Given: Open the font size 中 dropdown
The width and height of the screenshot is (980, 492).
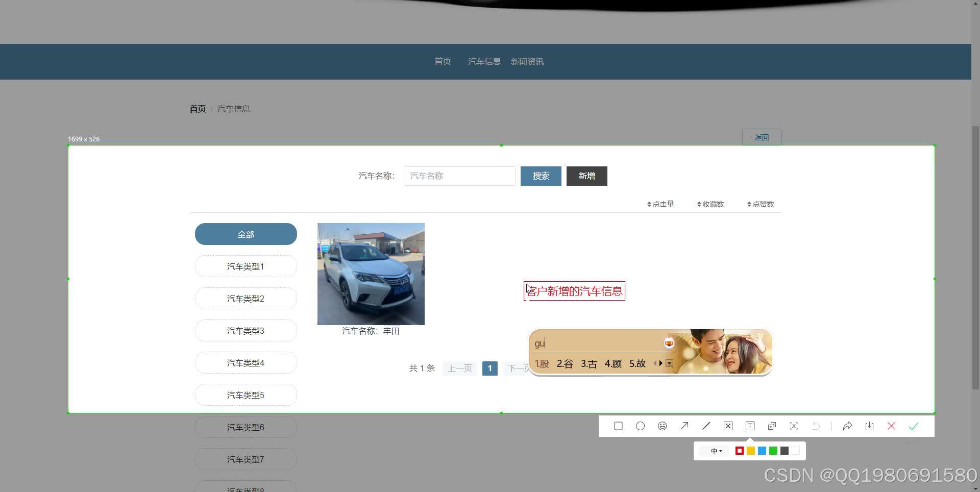Looking at the screenshot, I should pyautogui.click(x=716, y=451).
